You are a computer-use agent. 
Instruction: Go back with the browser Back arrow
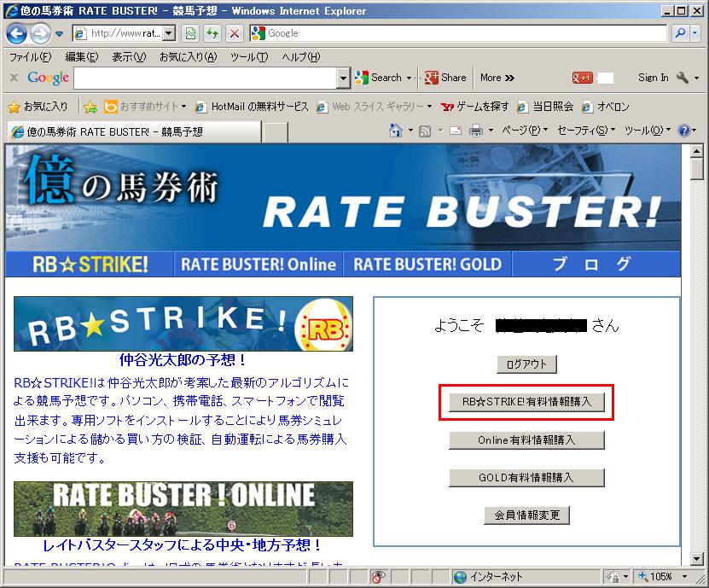[16, 33]
